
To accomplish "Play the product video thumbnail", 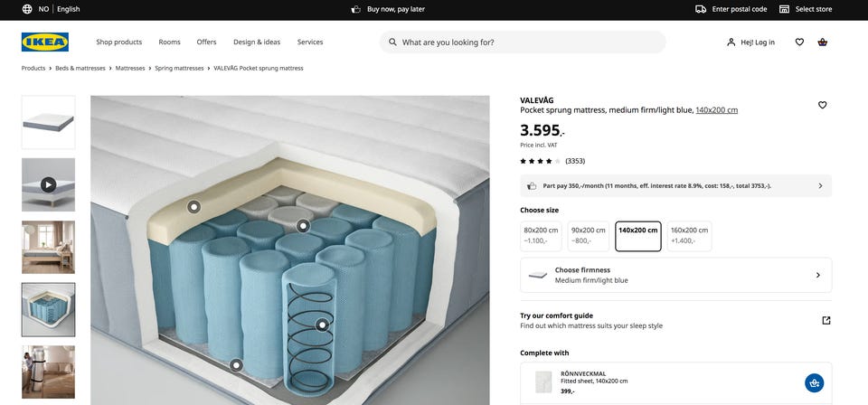I will click(48, 184).
